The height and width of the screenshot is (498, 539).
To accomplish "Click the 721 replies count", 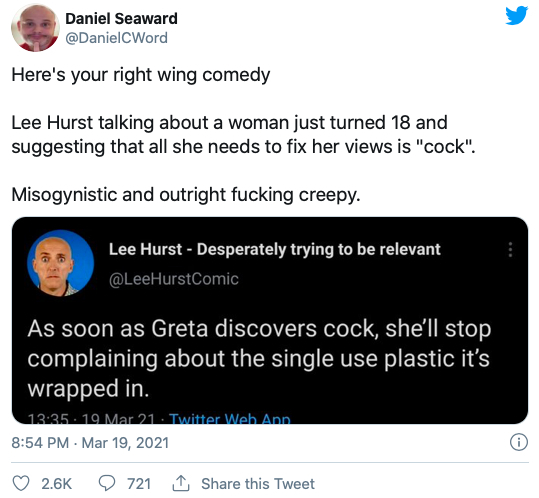I will click(139, 484).
